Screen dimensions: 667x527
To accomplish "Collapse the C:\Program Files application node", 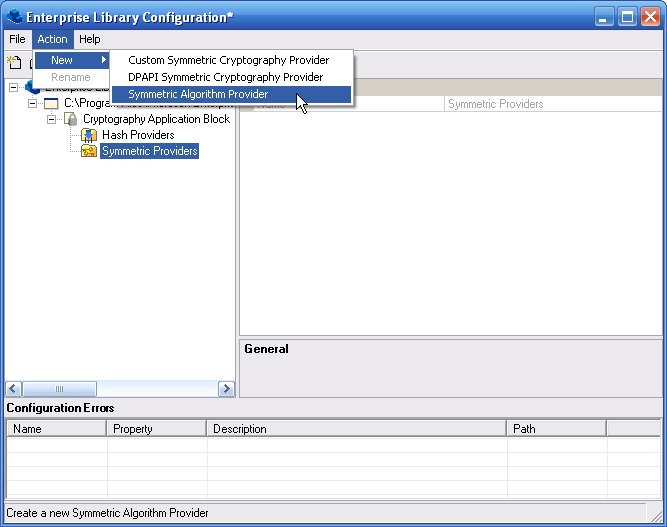I will [x=32, y=103].
